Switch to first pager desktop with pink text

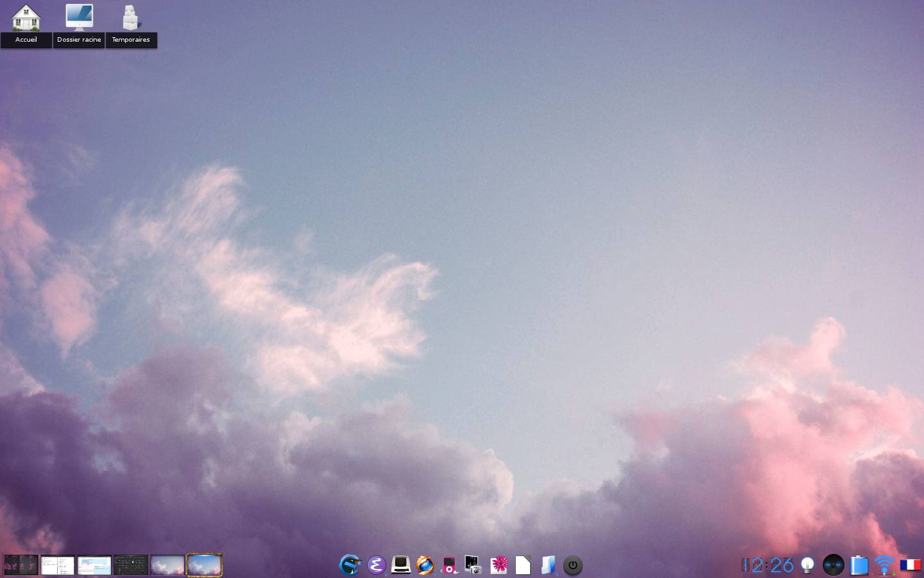click(x=21, y=565)
